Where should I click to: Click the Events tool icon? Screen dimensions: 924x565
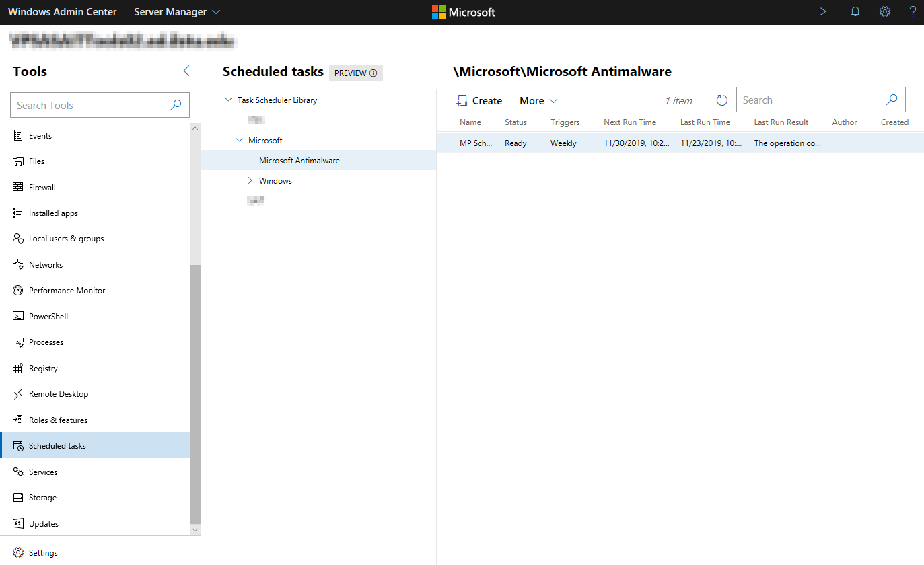point(18,135)
